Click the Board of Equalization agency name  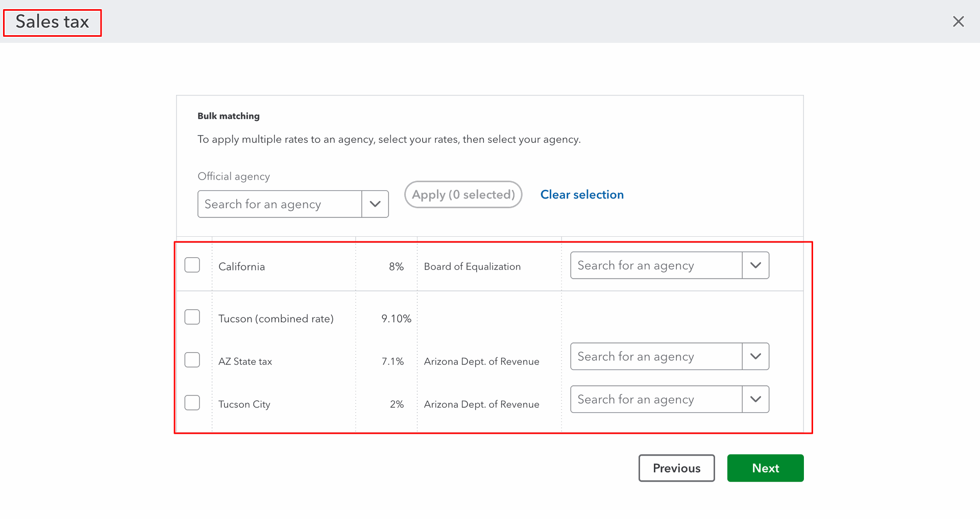(x=472, y=266)
